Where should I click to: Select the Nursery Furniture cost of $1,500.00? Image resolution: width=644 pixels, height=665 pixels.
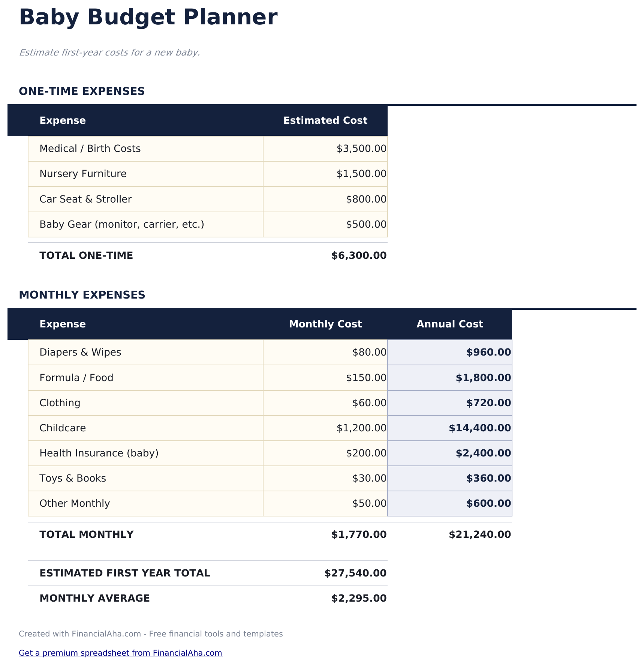tap(325, 174)
